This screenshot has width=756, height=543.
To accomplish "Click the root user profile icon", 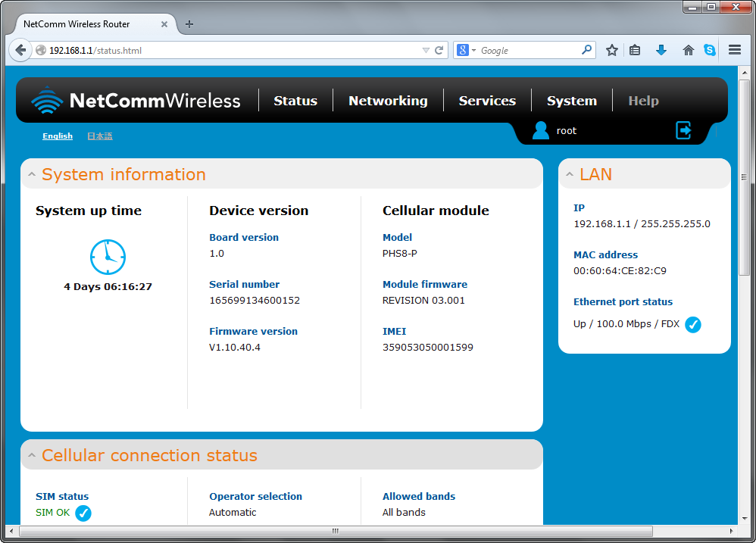I will pyautogui.click(x=540, y=130).
